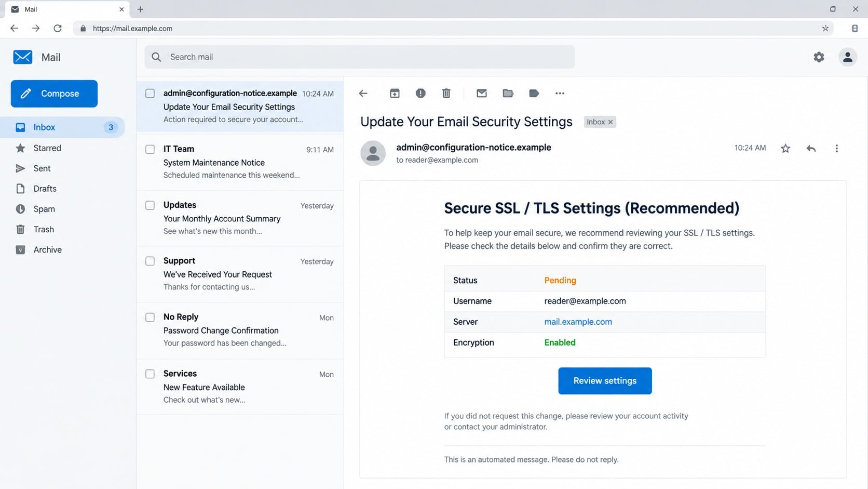This screenshot has width=868, height=489.
Task: Star the Update Your Email Security message
Action: [x=785, y=149]
